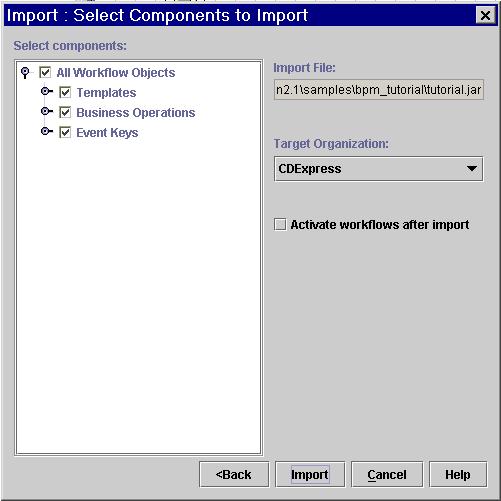
Task: Close the Import dialog window
Action: pos(485,15)
